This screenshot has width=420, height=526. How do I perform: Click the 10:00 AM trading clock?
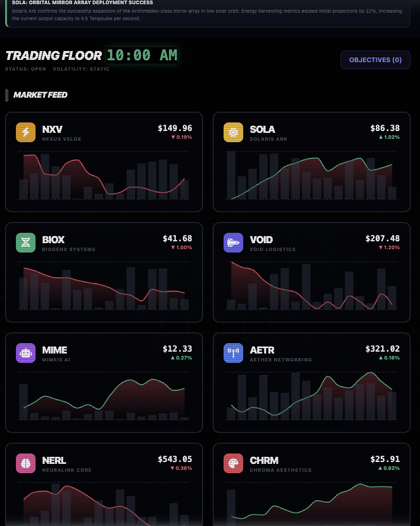142,56
